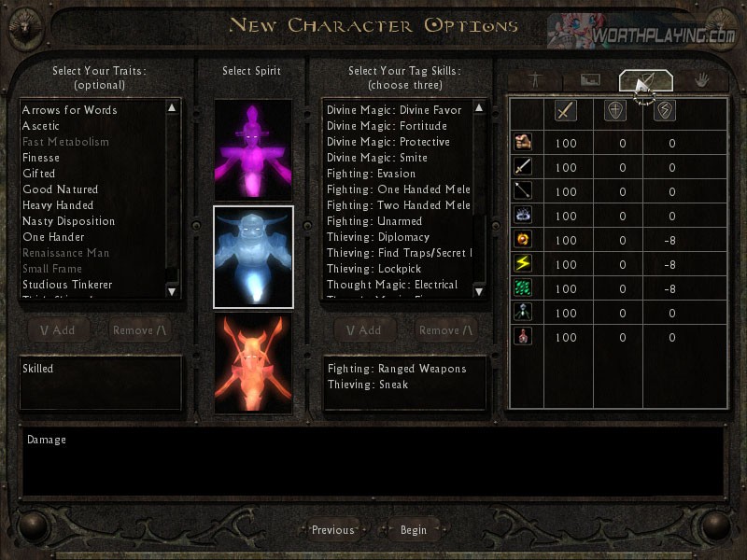Screen dimensions: 747x560
Task: Click the lightning shield resistance column icon
Action: coord(665,111)
